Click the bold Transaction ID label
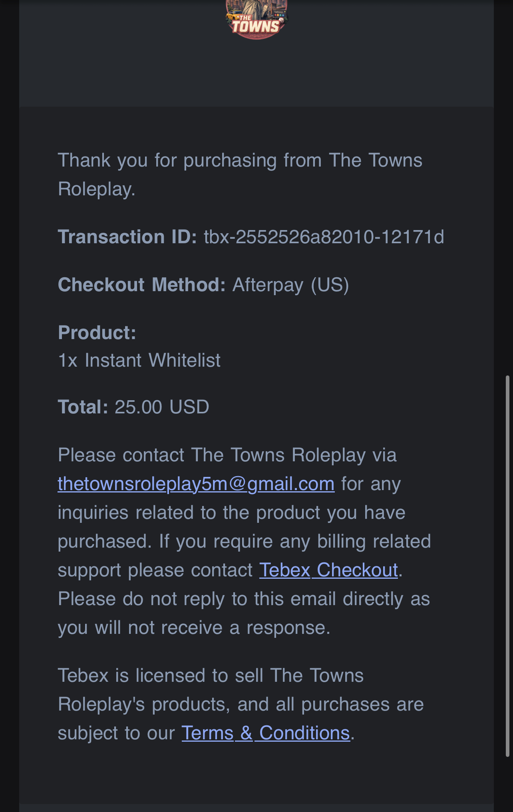 (127, 237)
